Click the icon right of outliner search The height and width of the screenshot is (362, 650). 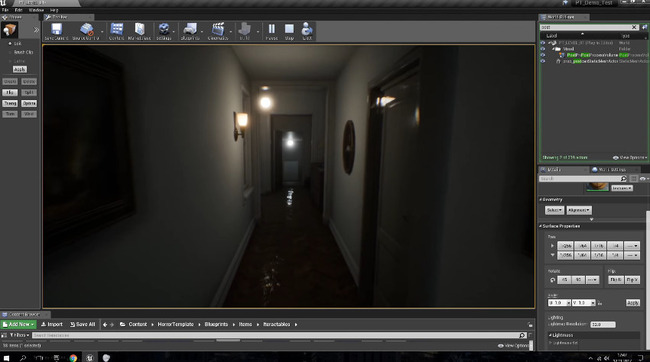[x=645, y=27]
